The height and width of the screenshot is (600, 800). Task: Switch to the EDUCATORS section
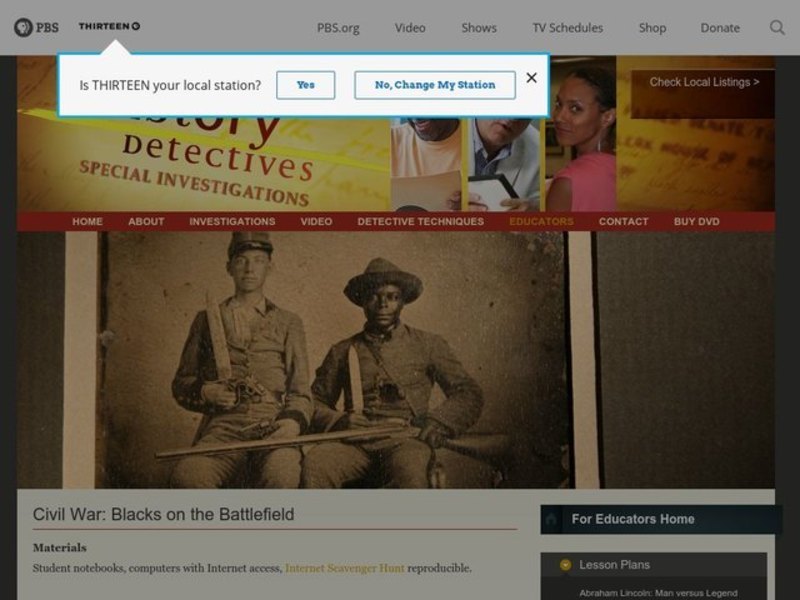click(539, 221)
